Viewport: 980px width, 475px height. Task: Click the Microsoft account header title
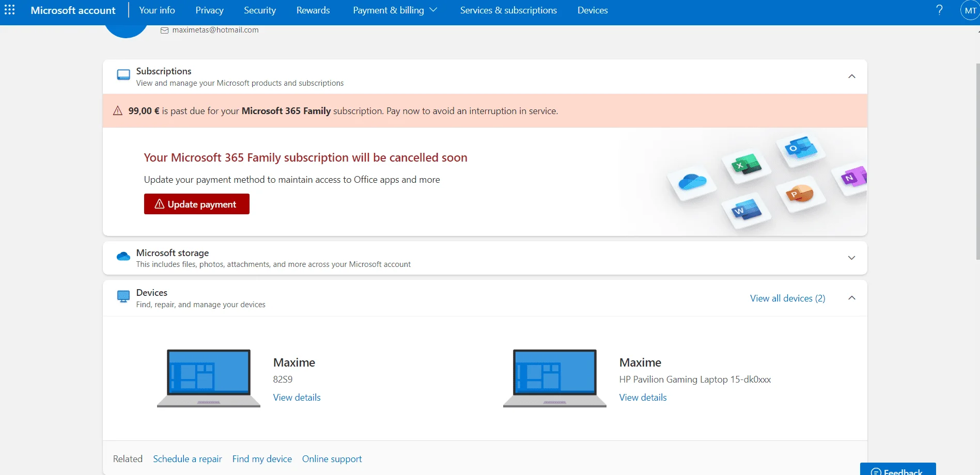73,10
